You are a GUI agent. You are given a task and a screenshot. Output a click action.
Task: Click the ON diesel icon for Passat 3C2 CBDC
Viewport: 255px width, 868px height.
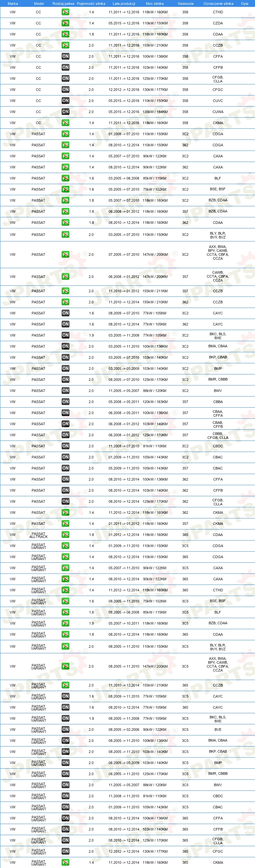tap(66, 446)
